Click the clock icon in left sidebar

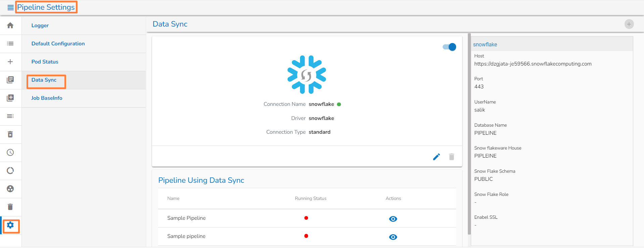pos(10,153)
